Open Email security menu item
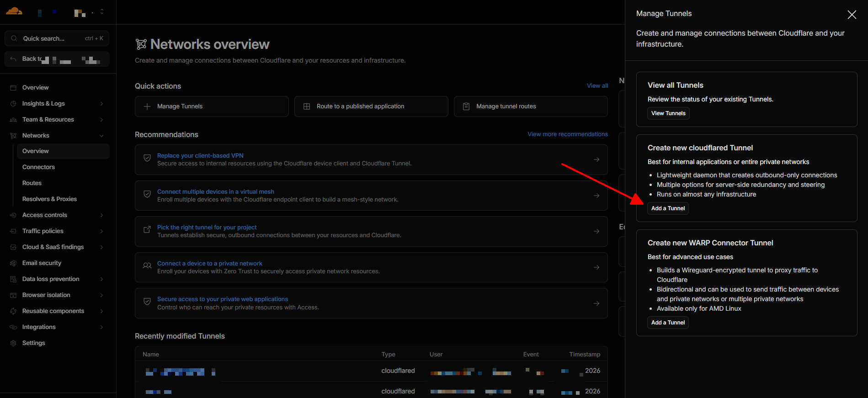Screen dimensions: 868x398 [42, 263]
